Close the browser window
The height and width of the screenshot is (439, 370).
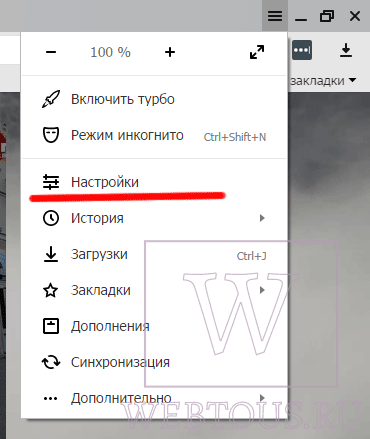tap(355, 16)
